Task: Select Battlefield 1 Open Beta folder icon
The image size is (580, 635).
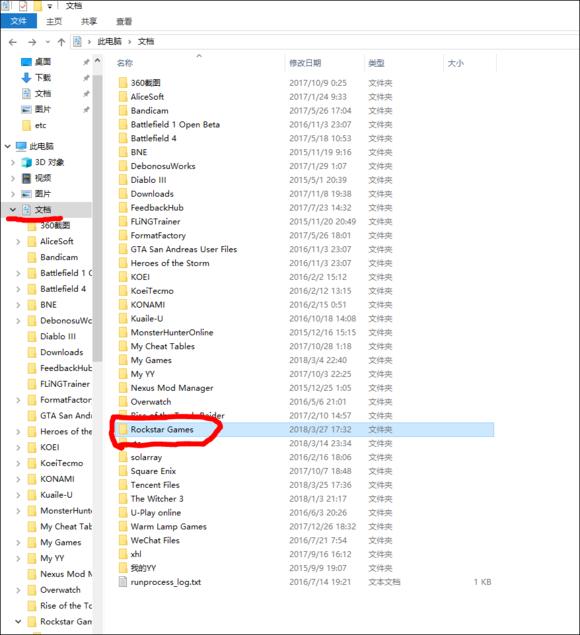Action: click(123, 124)
